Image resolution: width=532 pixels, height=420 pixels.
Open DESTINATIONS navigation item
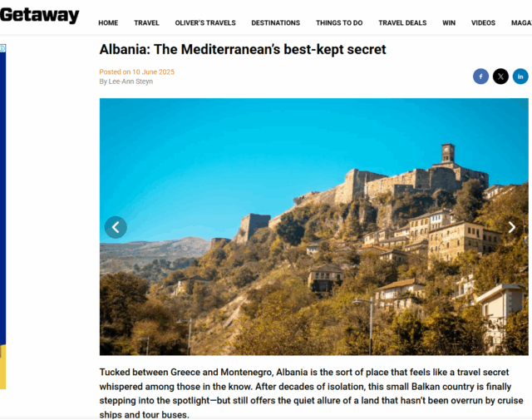click(x=275, y=22)
